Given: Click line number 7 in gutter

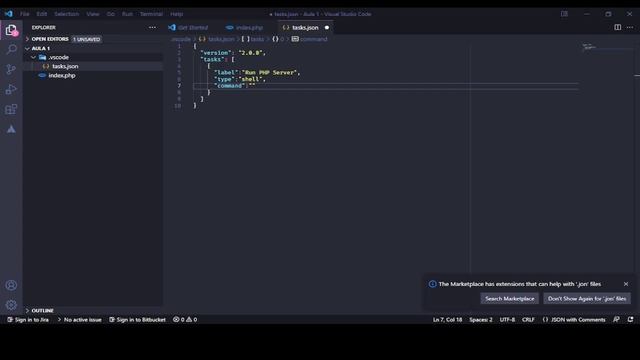Looking at the screenshot, I should [179, 86].
